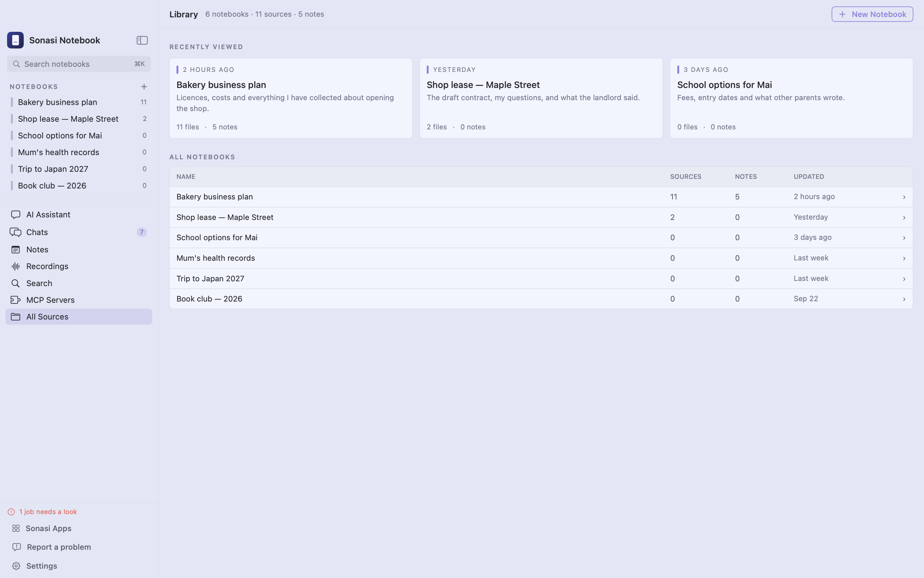
Task: Open the Search magnifier icon in sidebar
Action: click(x=16, y=283)
